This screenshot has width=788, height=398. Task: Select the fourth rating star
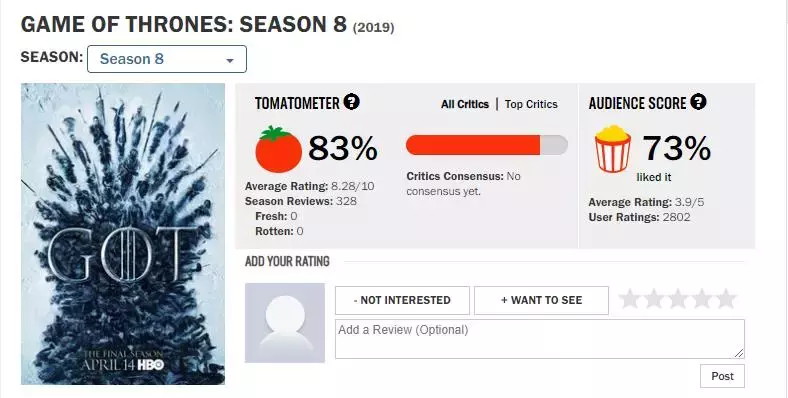click(702, 299)
